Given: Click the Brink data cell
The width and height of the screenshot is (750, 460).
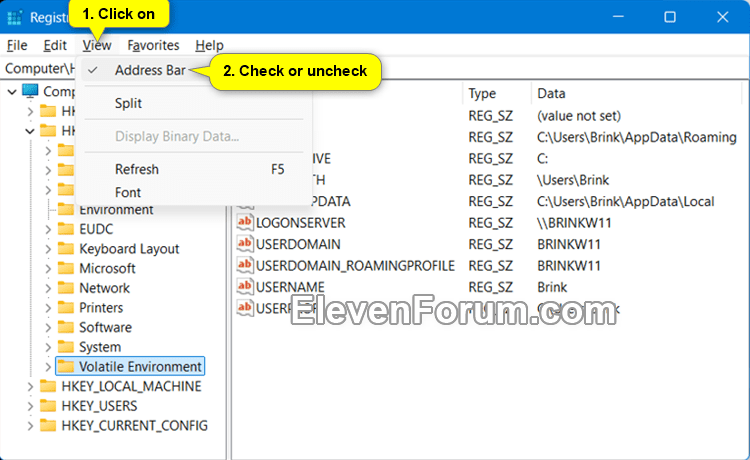Looking at the screenshot, I should point(552,287).
